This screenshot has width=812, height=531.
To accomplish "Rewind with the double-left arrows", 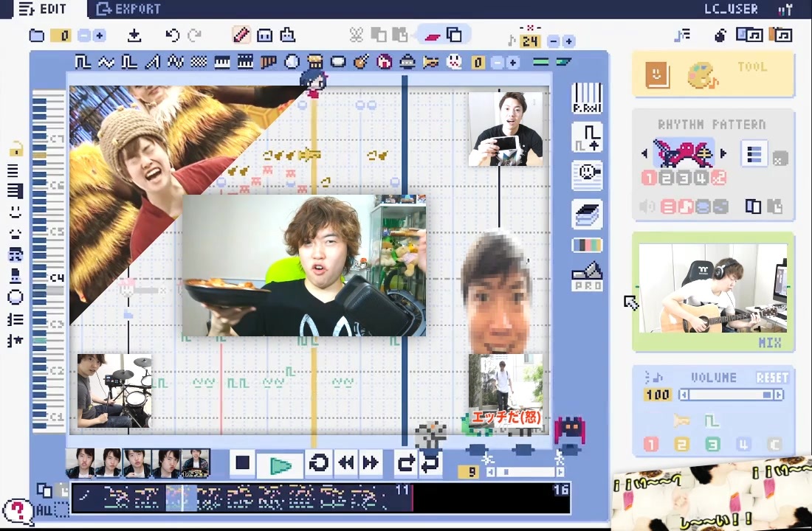I will click(x=346, y=462).
